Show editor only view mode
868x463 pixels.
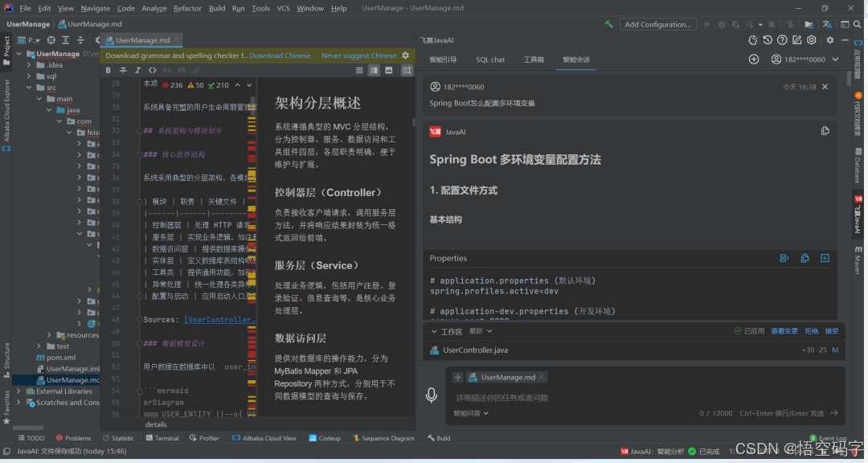pyautogui.click(x=359, y=71)
